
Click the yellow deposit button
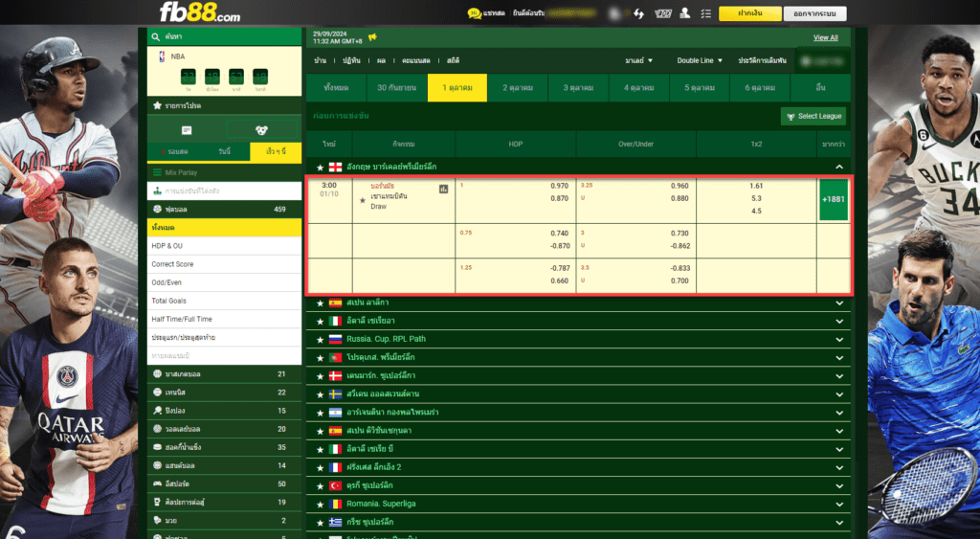[750, 13]
